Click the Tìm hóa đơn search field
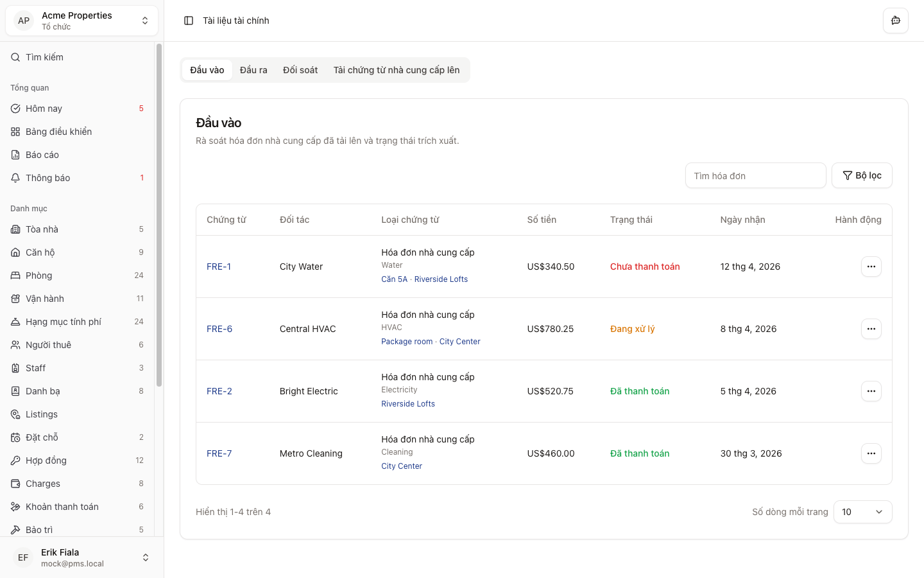The image size is (924, 578). tap(755, 175)
